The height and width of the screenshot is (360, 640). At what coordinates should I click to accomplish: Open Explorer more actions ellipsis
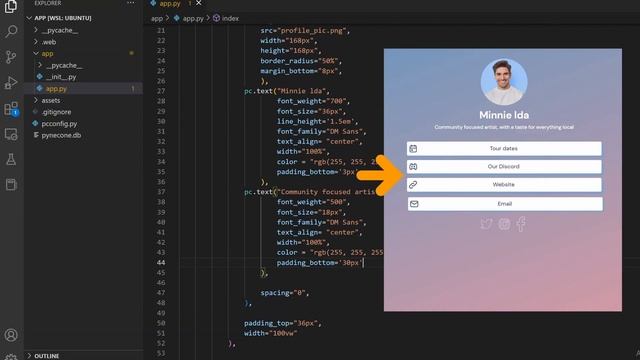coord(131,3)
